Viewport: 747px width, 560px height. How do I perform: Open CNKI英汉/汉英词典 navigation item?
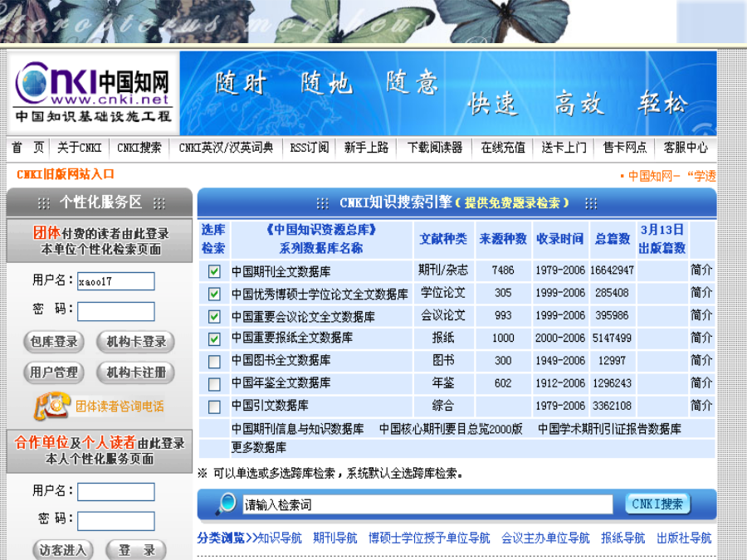click(x=226, y=148)
